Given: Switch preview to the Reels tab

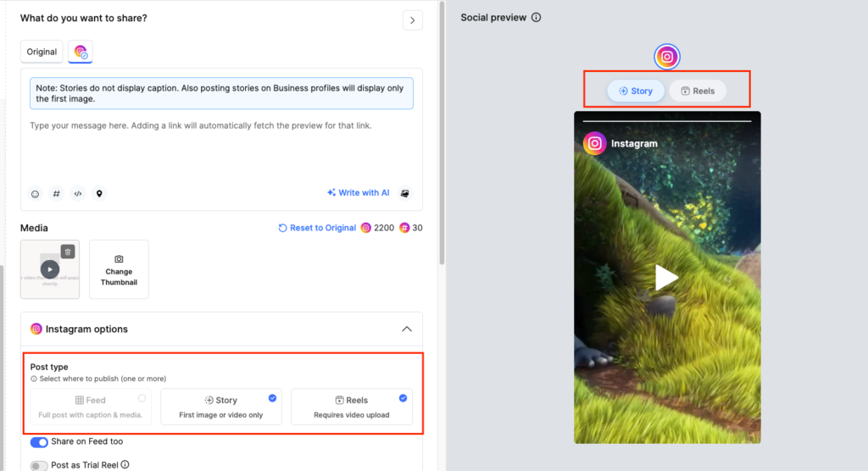Looking at the screenshot, I should pos(698,91).
